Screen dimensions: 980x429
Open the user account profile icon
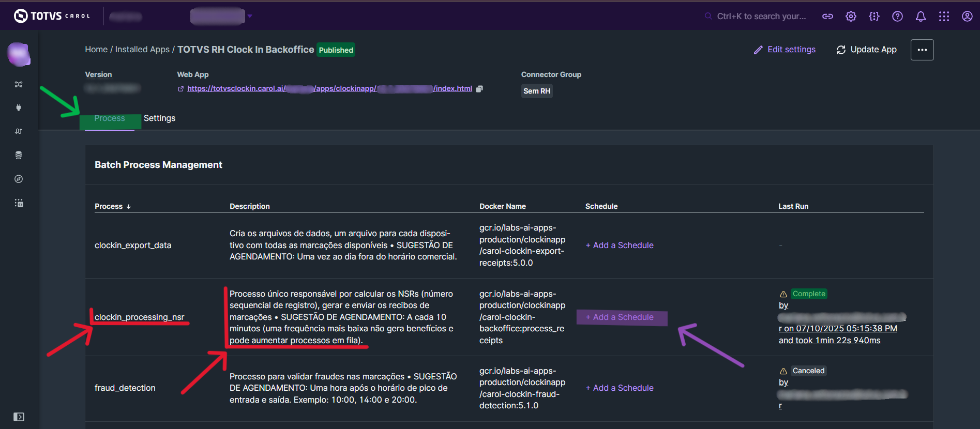[967, 16]
